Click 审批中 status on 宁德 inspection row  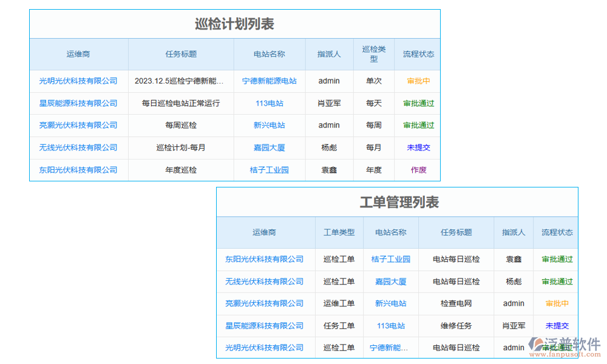coord(418,81)
